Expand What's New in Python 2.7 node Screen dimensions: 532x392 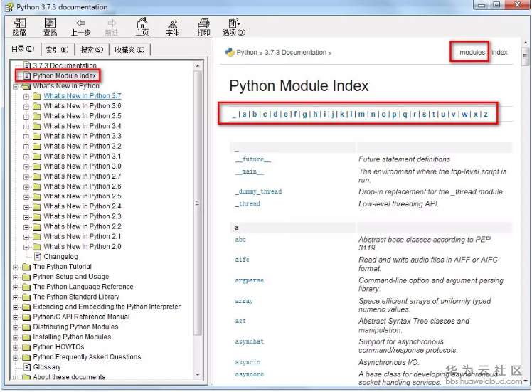pos(26,177)
